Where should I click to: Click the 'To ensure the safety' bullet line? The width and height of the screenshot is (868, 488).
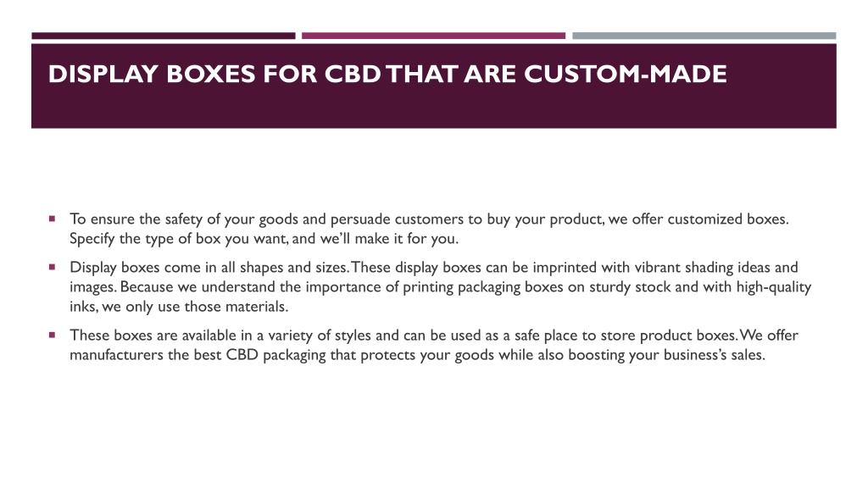point(429,219)
